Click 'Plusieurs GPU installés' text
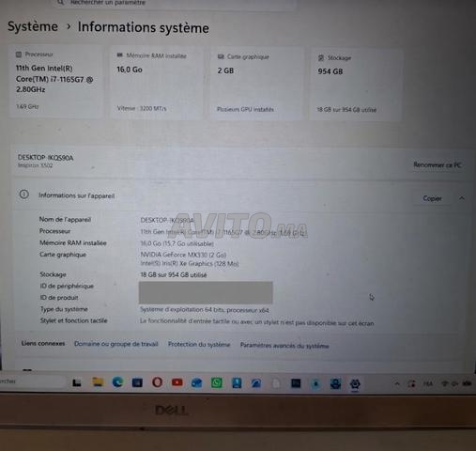Viewport: 476px width, 451px height. coord(245,109)
